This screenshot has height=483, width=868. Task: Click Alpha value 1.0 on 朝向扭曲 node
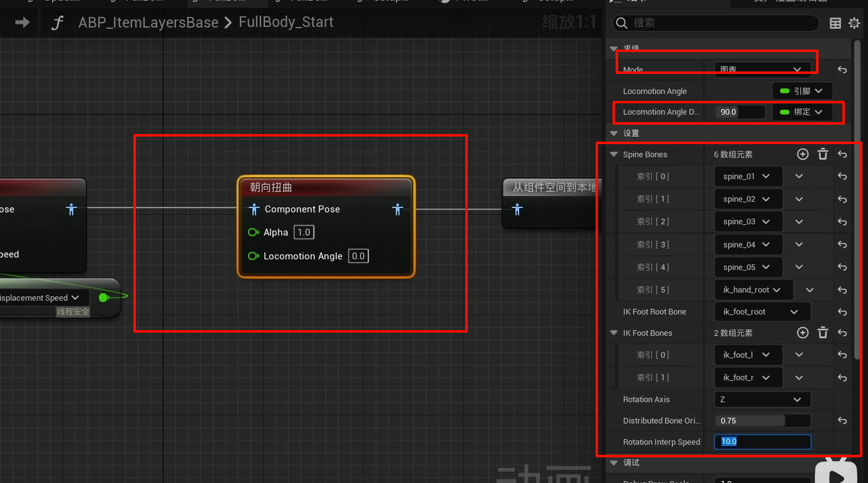pyautogui.click(x=304, y=232)
